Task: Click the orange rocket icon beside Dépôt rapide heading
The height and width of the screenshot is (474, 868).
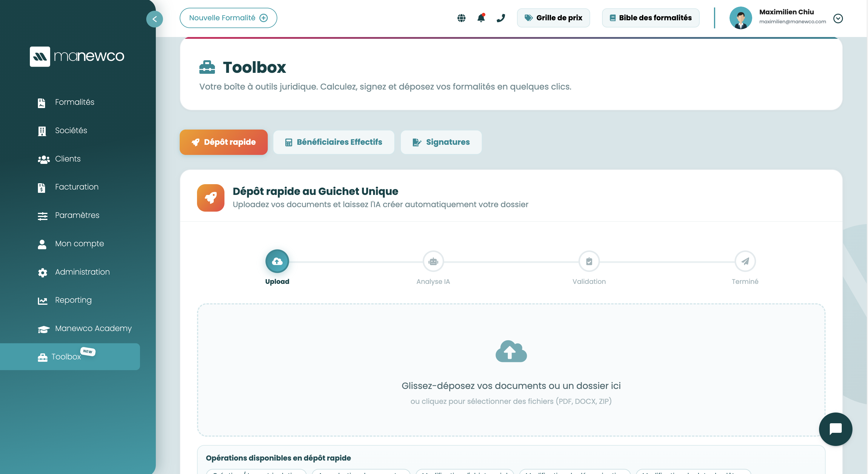Action: pos(211,198)
